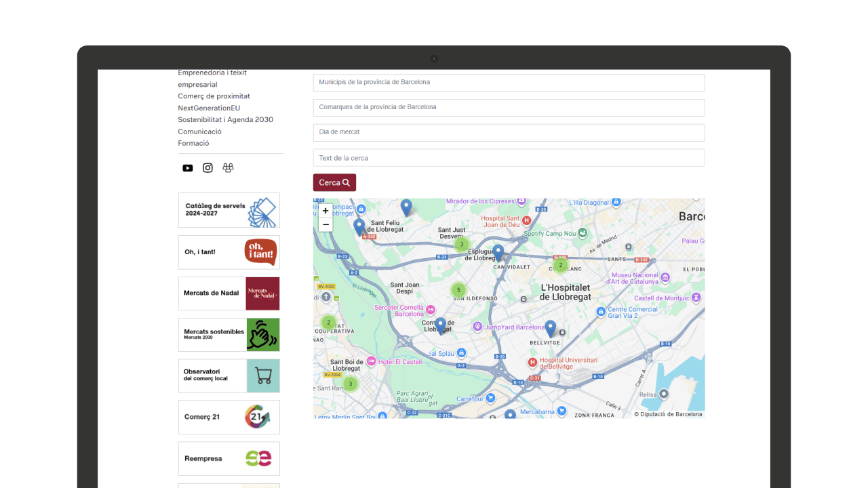Expand the Comarques de la província selector
The height and width of the screenshot is (488, 868).
pos(509,108)
